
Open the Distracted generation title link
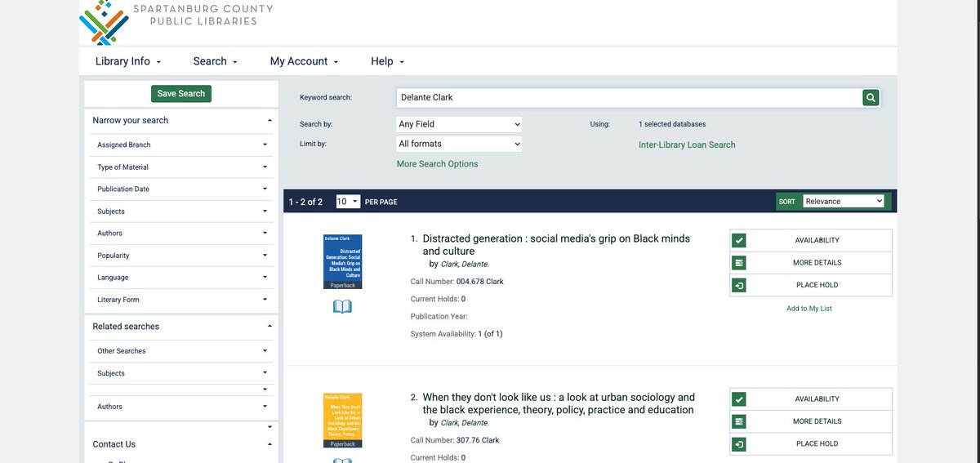(556, 245)
